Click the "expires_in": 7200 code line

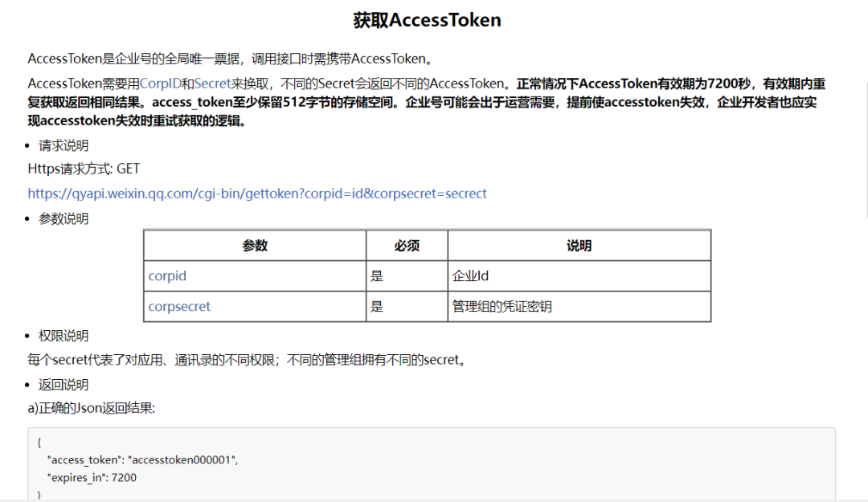[x=92, y=478]
